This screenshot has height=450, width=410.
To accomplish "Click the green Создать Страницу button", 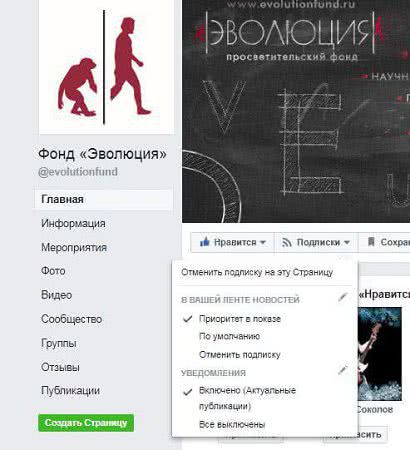I will 86,423.
